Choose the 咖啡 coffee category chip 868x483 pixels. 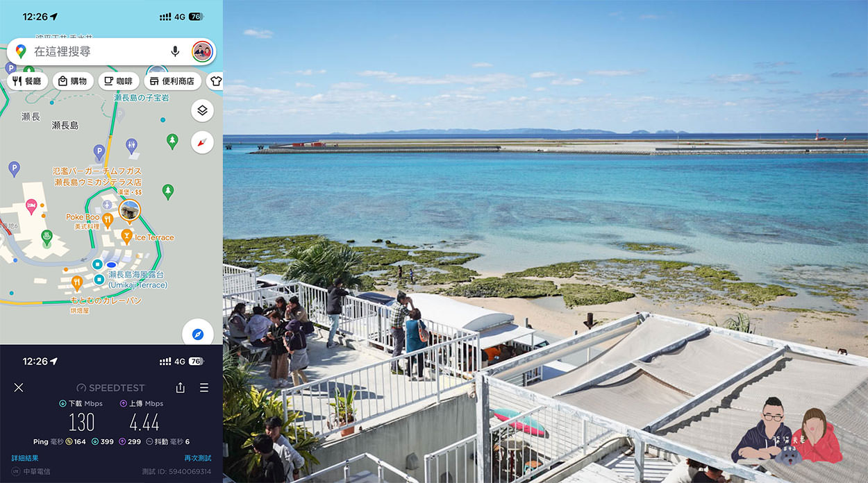tap(118, 81)
